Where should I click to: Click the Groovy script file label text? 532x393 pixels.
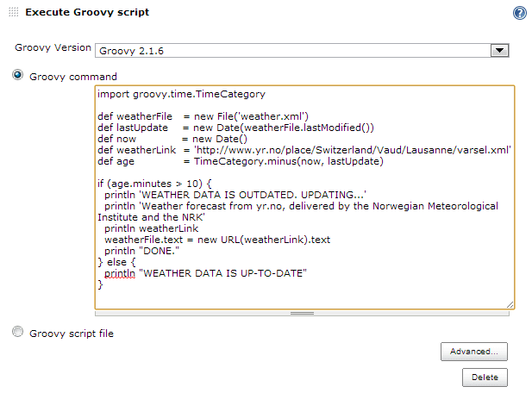pyautogui.click(x=72, y=334)
